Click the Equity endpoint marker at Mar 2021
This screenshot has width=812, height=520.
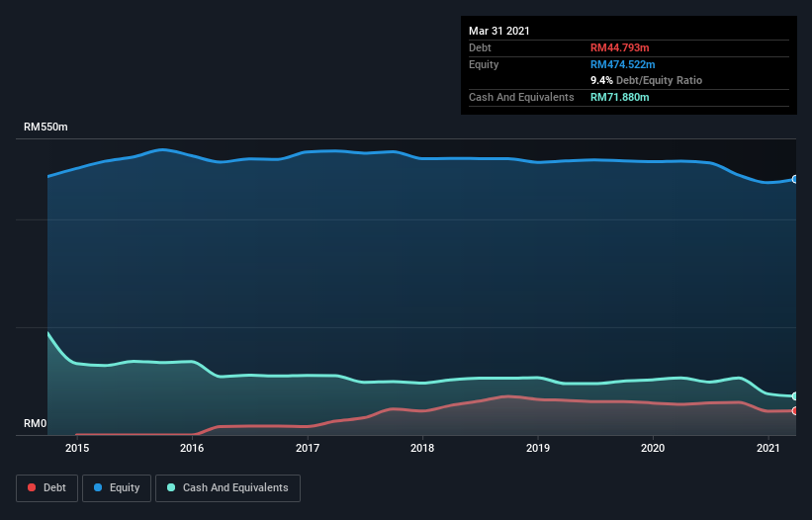coord(795,179)
